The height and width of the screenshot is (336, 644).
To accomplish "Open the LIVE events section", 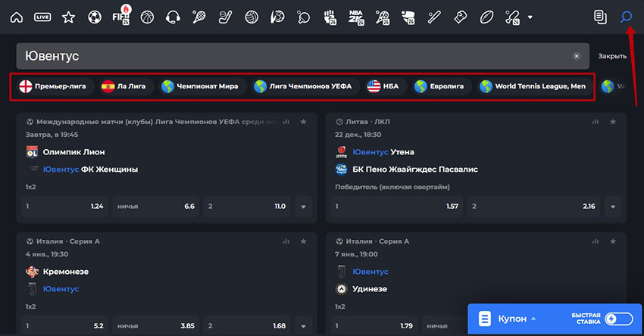I will click(42, 17).
